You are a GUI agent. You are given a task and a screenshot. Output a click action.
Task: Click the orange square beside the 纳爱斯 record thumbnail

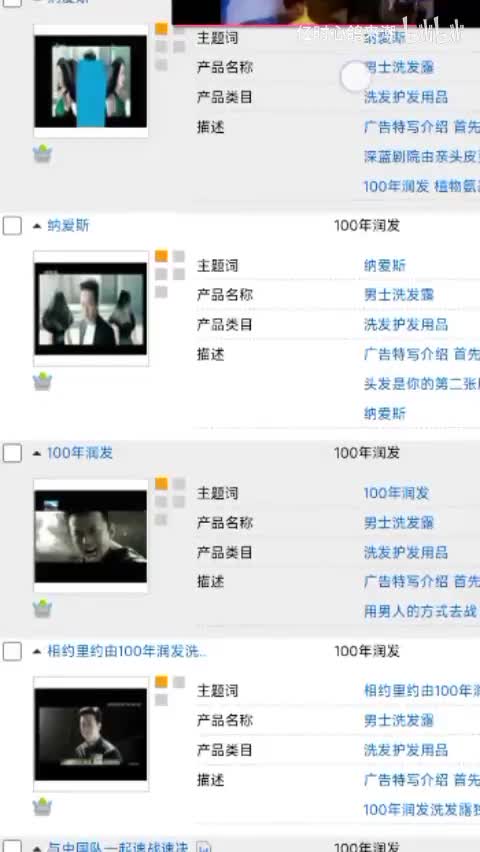click(161, 256)
